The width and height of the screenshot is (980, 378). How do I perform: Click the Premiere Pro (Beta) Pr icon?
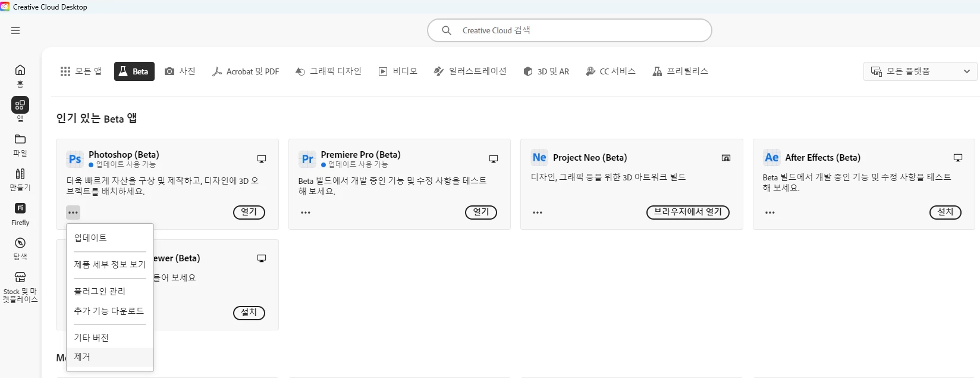pos(307,159)
